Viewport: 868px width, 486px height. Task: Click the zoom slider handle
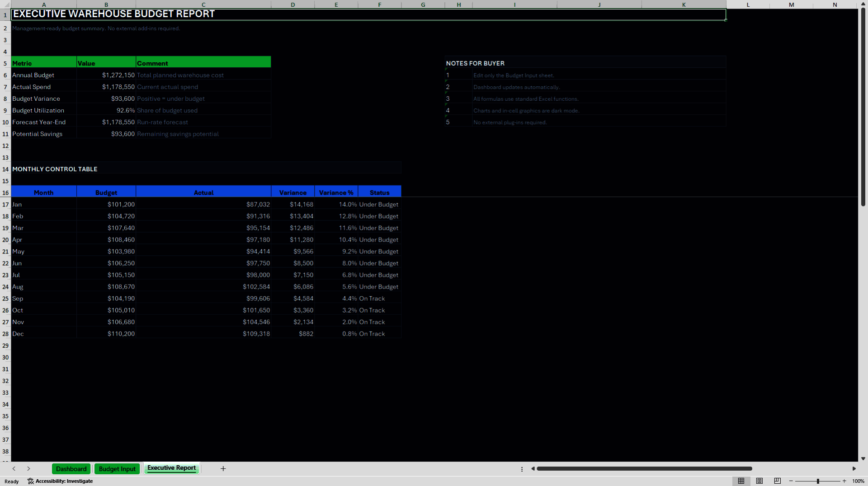tap(818, 481)
